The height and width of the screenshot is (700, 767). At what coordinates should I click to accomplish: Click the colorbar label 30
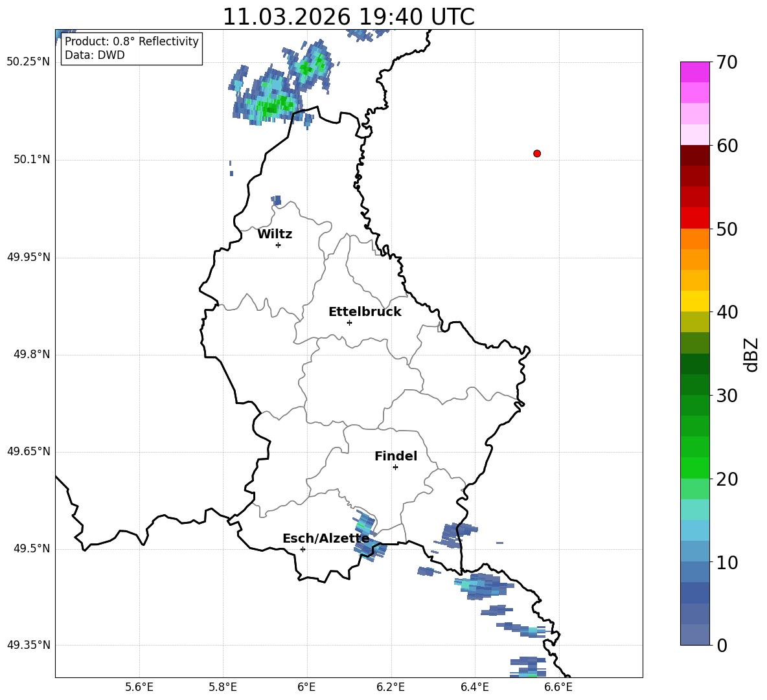point(727,396)
